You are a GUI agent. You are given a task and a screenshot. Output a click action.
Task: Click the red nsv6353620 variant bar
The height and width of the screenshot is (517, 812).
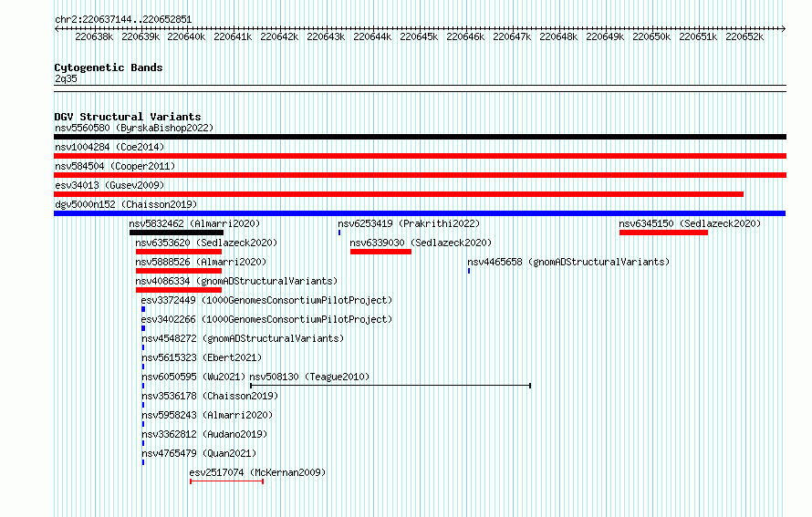point(179,252)
